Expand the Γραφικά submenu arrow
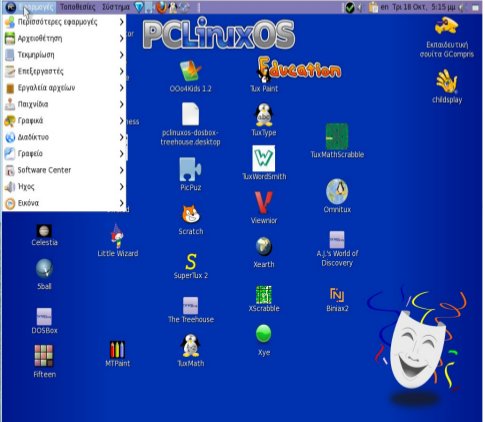The image size is (485, 422). pos(122,121)
